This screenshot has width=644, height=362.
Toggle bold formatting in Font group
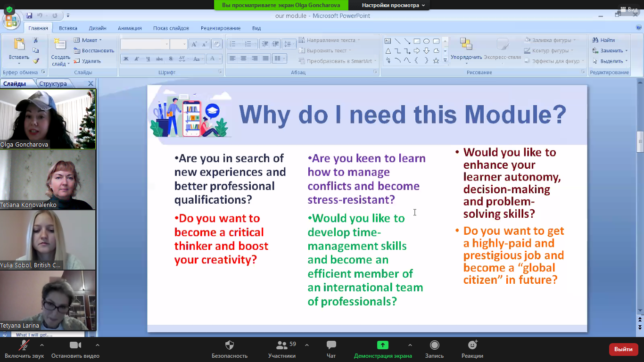pyautogui.click(x=126, y=59)
